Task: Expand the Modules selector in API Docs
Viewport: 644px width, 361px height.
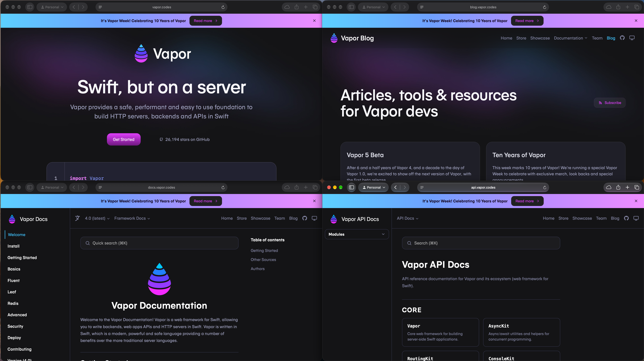Action: 357,234
